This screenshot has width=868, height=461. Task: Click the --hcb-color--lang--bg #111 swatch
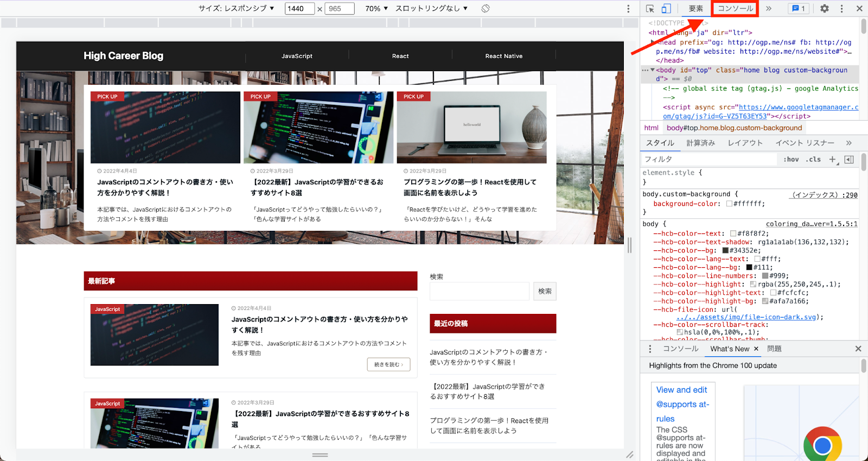click(x=749, y=267)
